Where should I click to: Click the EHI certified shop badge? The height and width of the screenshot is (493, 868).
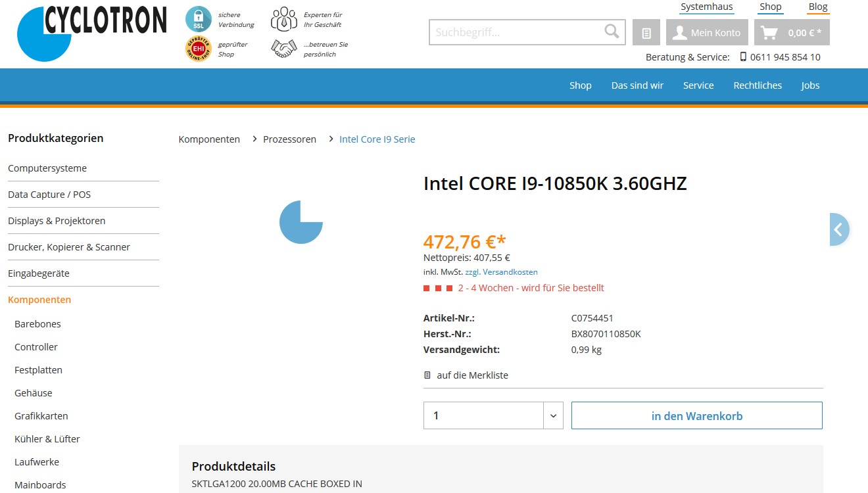198,49
